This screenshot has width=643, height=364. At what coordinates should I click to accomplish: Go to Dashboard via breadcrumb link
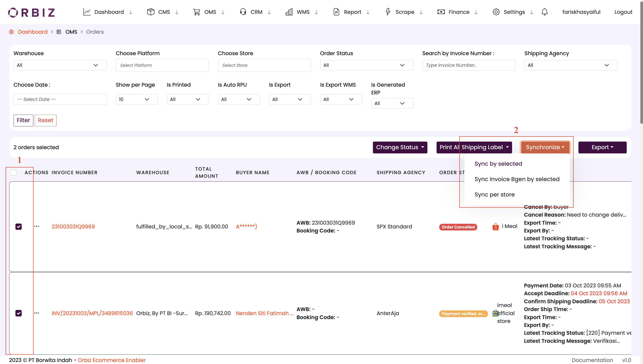[x=33, y=32]
